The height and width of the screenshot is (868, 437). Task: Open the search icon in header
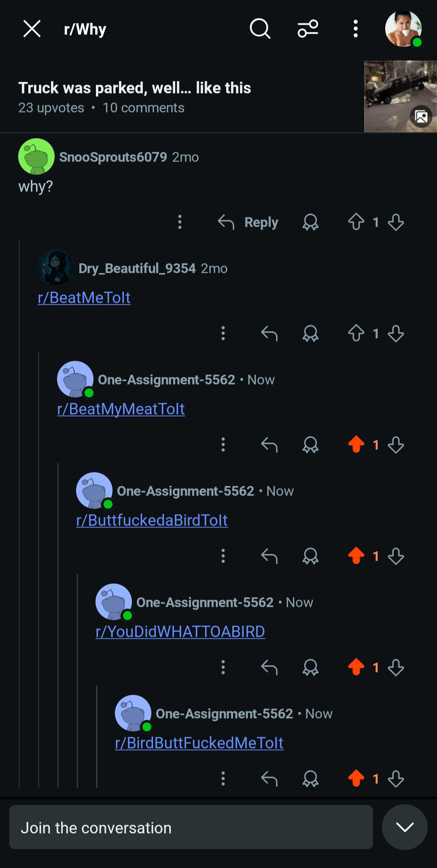[260, 29]
